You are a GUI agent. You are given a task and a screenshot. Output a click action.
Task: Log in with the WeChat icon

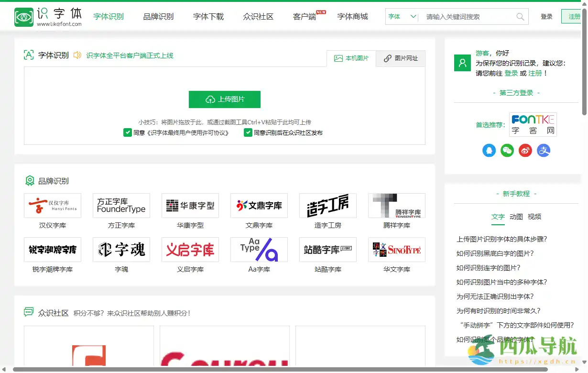[x=507, y=151]
